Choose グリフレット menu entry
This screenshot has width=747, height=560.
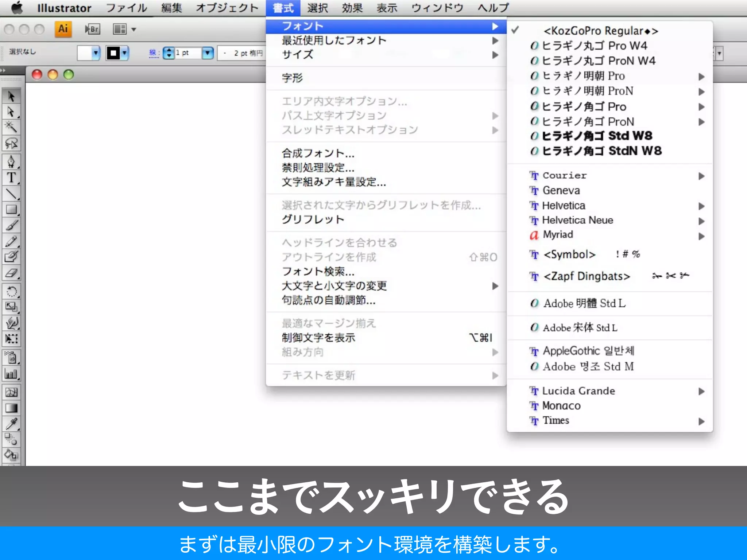pyautogui.click(x=386, y=219)
